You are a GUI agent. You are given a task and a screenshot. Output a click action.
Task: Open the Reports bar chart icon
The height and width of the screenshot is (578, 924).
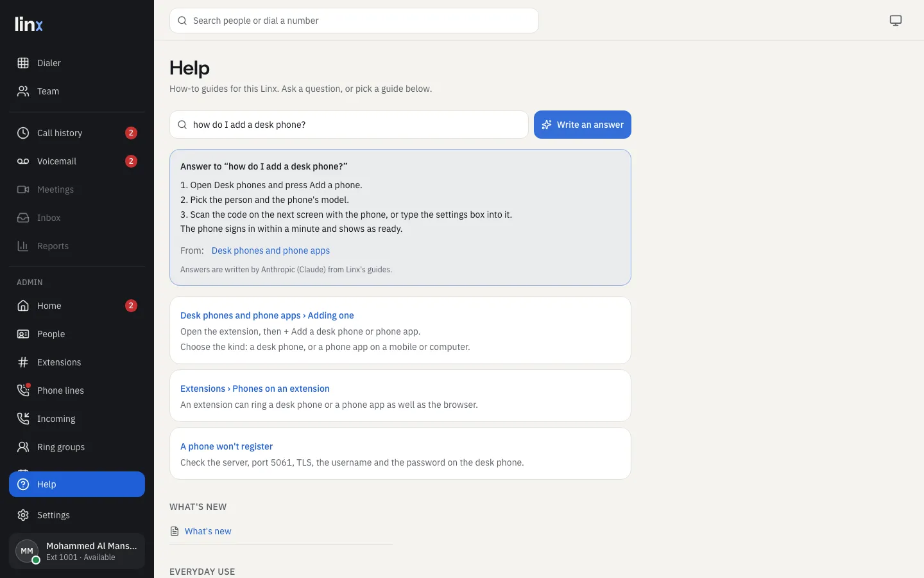[x=23, y=246]
